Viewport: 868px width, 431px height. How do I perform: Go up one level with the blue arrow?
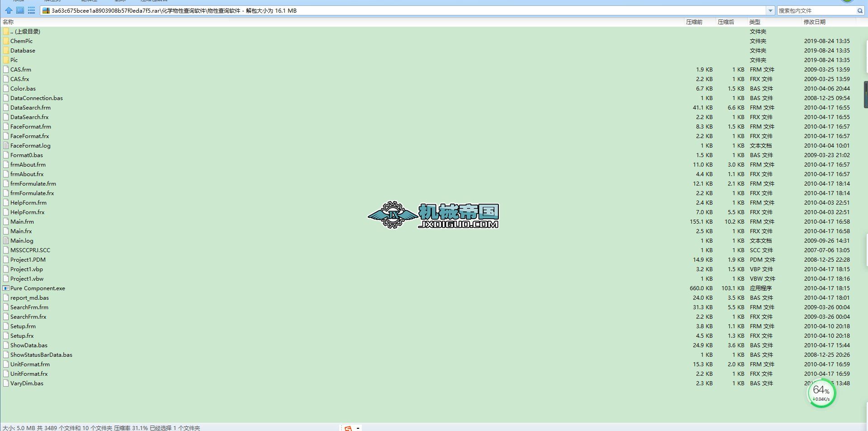pos(9,10)
